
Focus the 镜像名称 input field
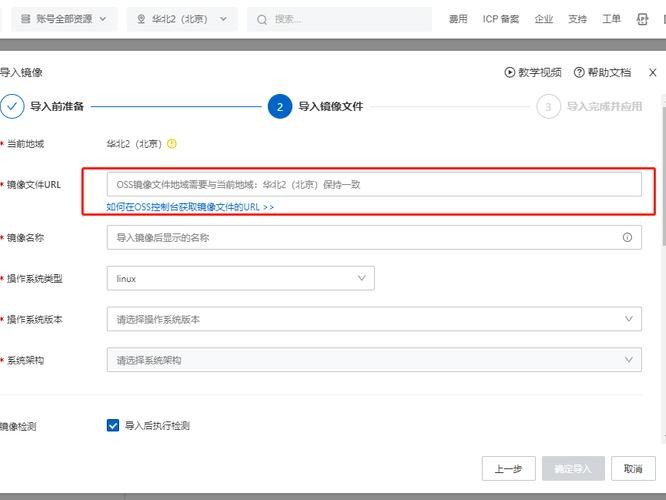click(374, 237)
